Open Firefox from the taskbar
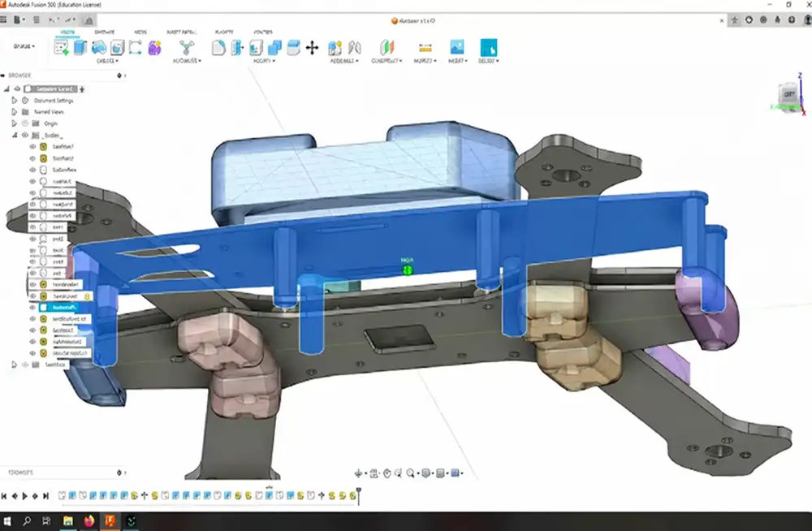This screenshot has height=531, width=812. click(89, 520)
